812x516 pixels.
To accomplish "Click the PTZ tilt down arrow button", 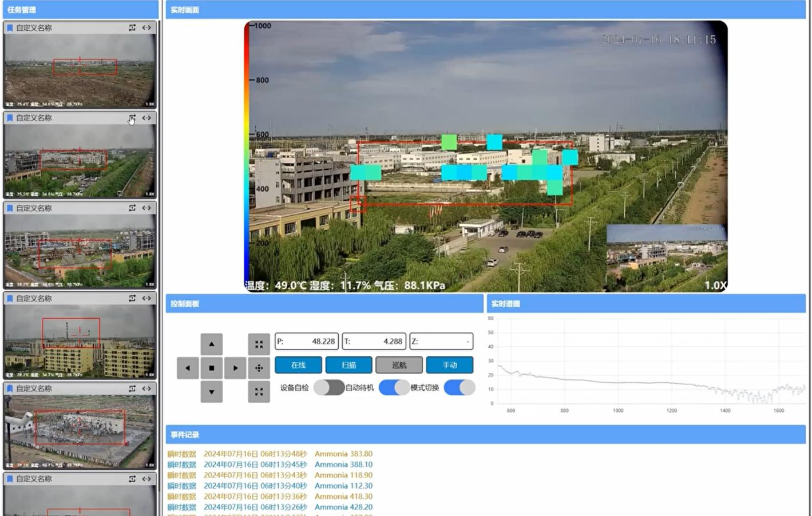I will click(212, 392).
